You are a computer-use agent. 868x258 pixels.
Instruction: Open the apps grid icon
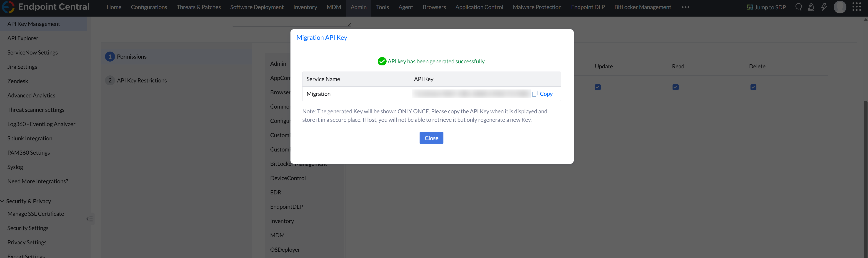click(x=857, y=7)
